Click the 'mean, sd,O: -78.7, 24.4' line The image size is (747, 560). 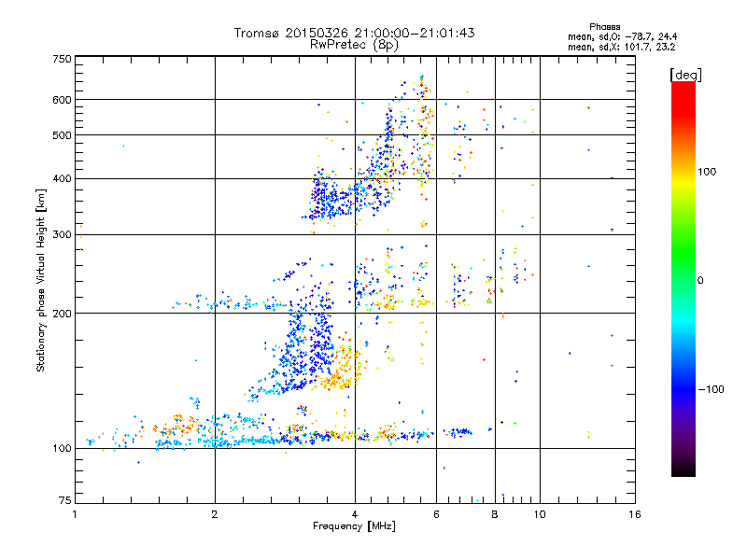coord(622,36)
